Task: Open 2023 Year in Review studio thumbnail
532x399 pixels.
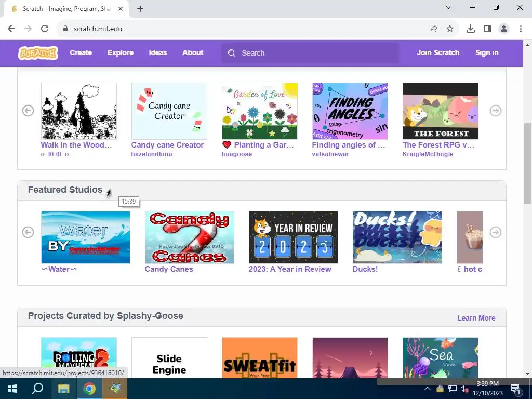Action: coord(294,237)
